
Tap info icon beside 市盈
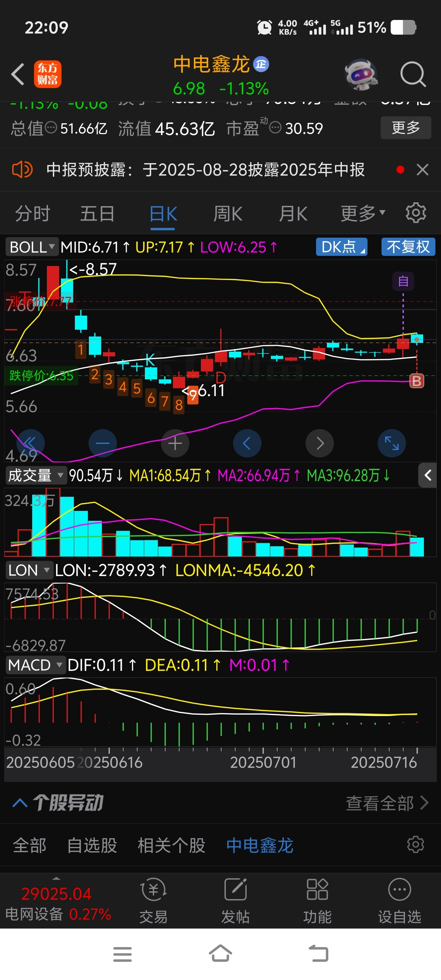(275, 127)
